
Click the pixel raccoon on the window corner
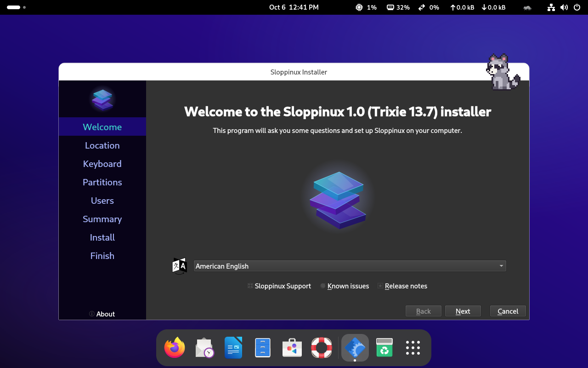pyautogui.click(x=503, y=72)
